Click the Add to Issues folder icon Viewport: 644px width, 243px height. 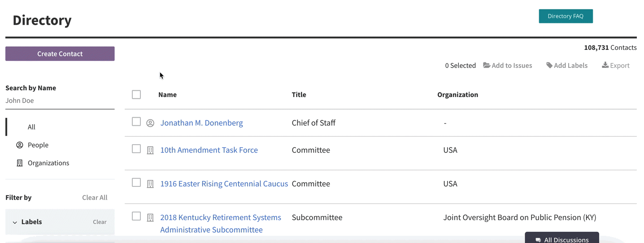click(x=487, y=65)
